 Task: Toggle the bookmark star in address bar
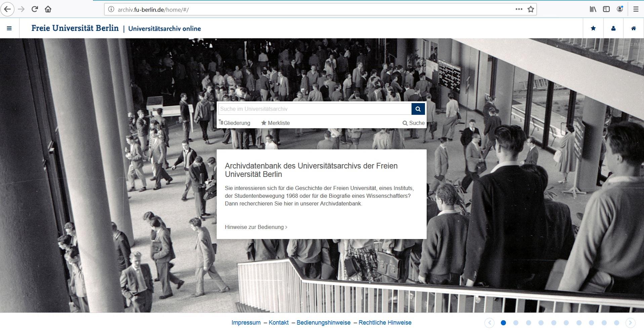(x=531, y=9)
